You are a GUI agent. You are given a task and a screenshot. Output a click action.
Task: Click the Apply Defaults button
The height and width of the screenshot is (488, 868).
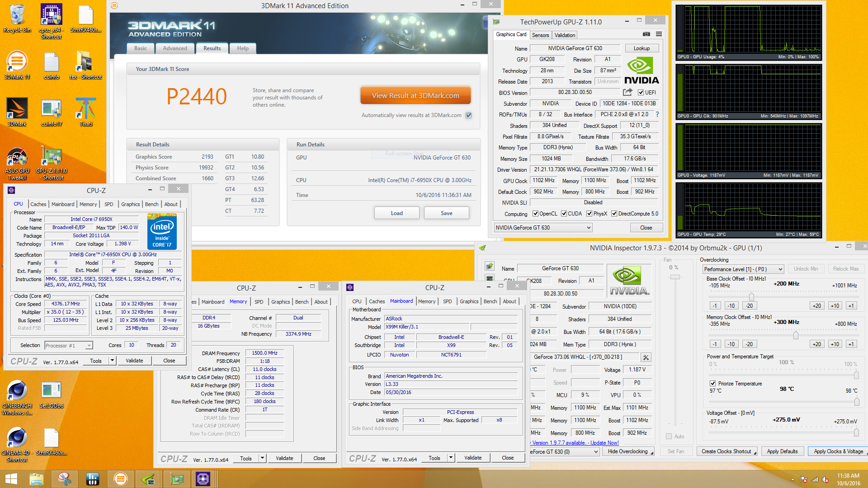[782, 451]
